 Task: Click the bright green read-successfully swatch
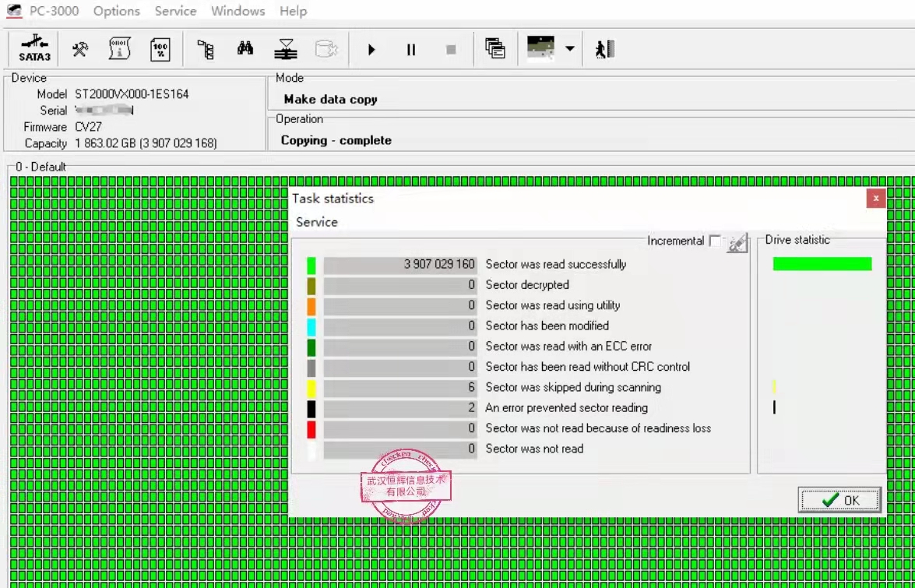point(311,266)
